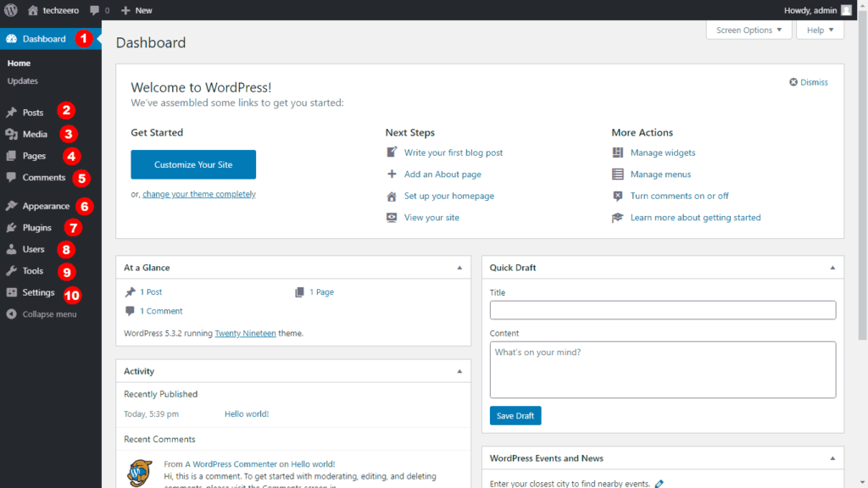Follow the change your theme completely link
Image resolution: width=868 pixels, height=488 pixels.
coord(199,194)
